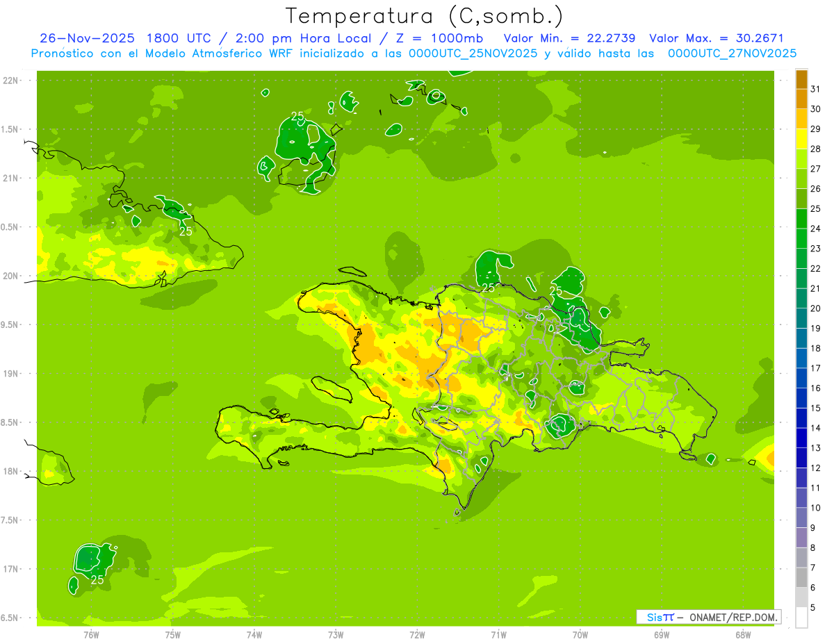Image resolution: width=834 pixels, height=644 pixels.
Task: Click the color scale label "30"
Action: (816, 109)
